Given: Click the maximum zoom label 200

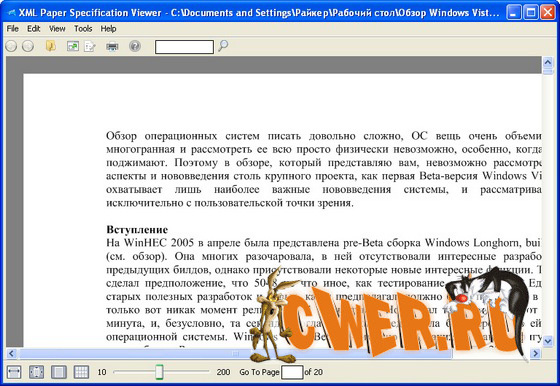Looking at the screenshot, I should coord(223,372).
